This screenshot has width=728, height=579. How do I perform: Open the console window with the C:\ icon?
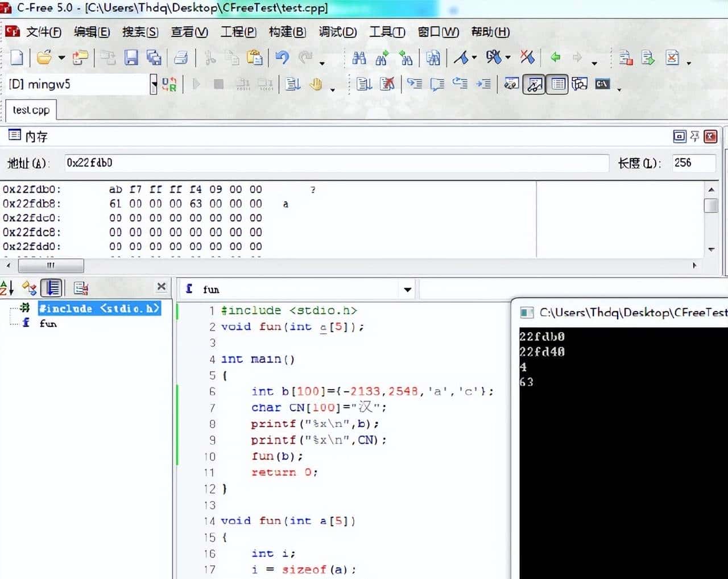click(x=601, y=84)
